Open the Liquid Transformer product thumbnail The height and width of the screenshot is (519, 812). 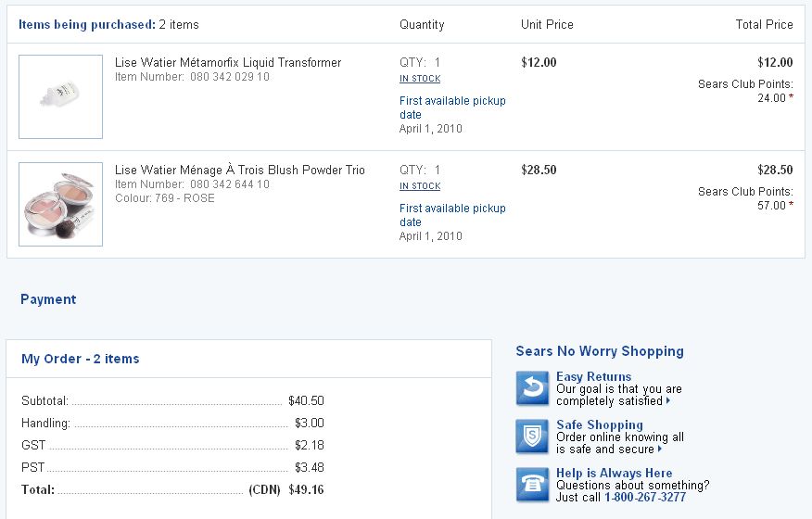click(60, 97)
